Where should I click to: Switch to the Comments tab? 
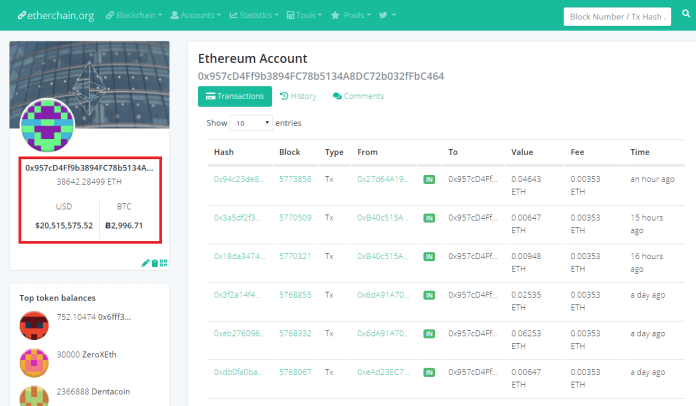pos(358,96)
